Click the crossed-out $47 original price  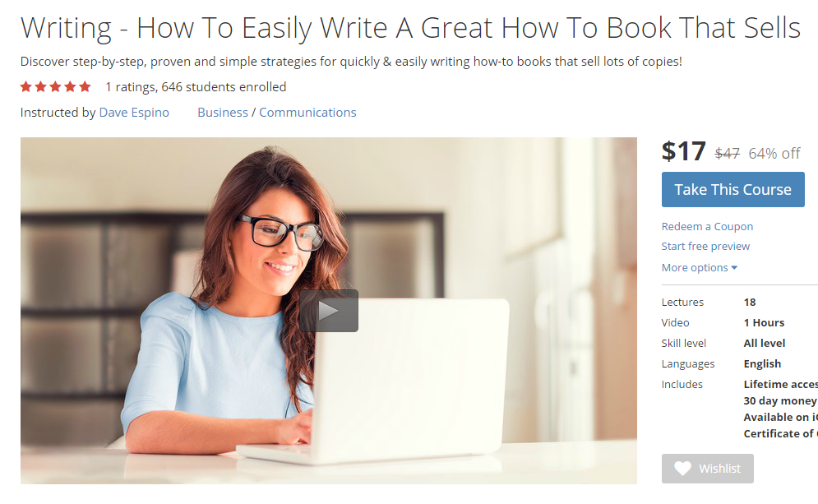point(728,154)
